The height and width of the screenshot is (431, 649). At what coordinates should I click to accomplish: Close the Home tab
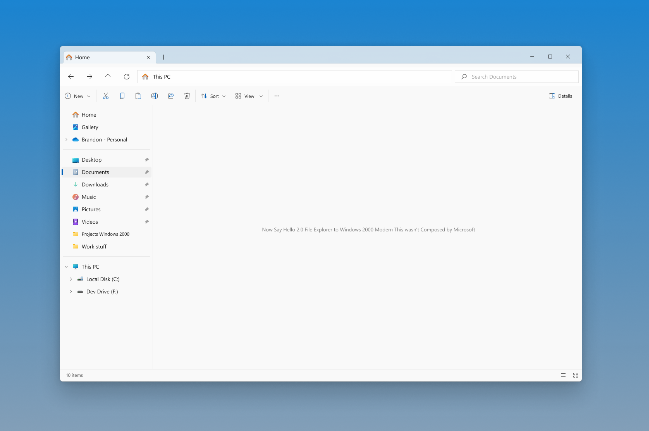click(x=148, y=58)
